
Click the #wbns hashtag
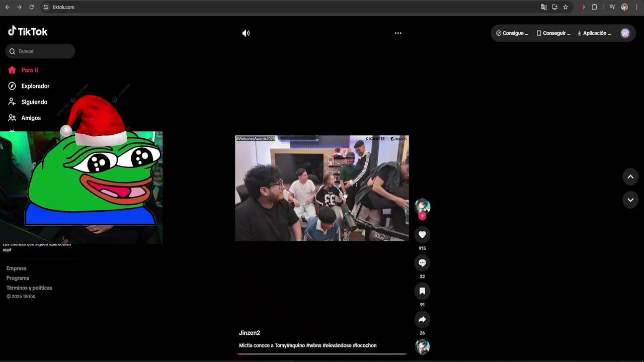[x=313, y=345]
